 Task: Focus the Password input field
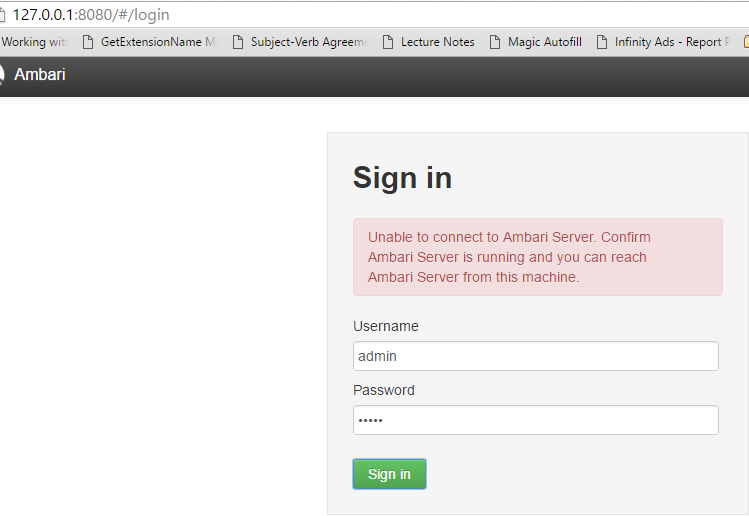click(535, 420)
